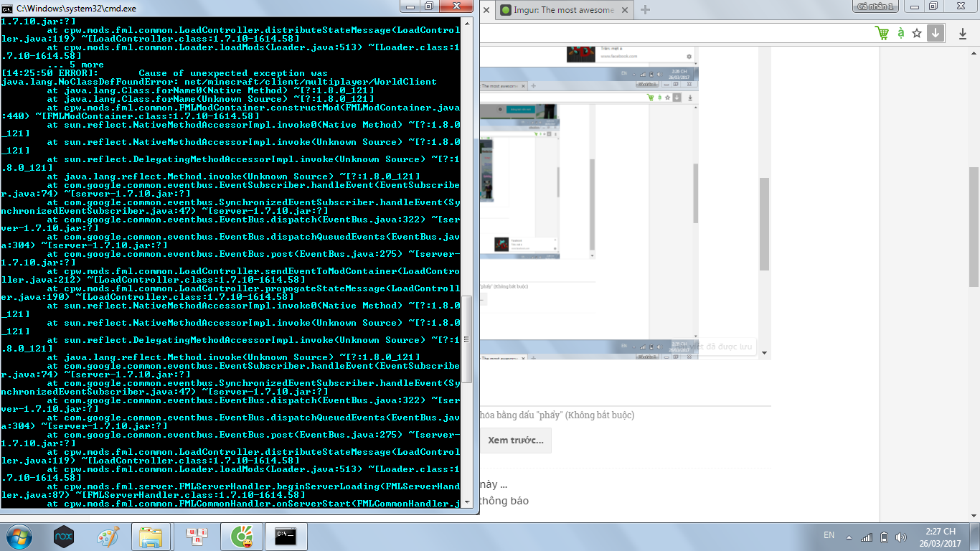Open the volume tray icon
Screen dimensions: 980x551
(902, 537)
